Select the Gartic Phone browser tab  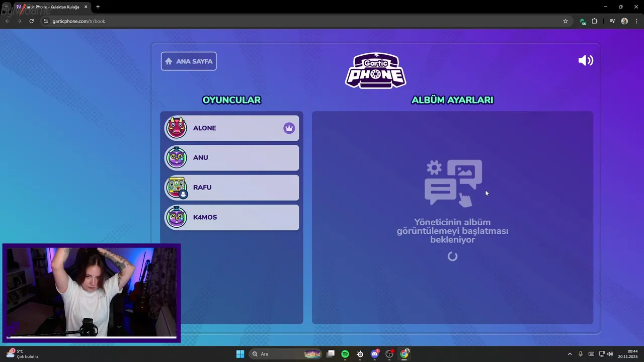pyautogui.click(x=52, y=7)
